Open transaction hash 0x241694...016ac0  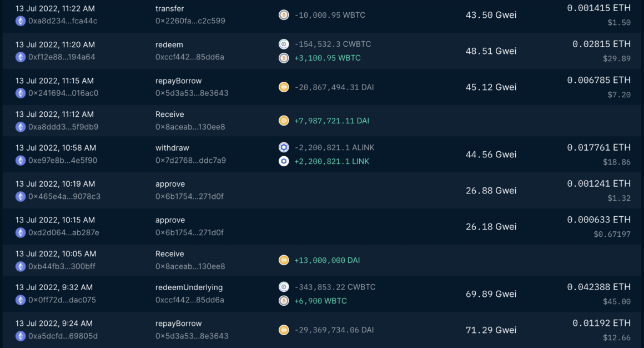[x=63, y=93]
